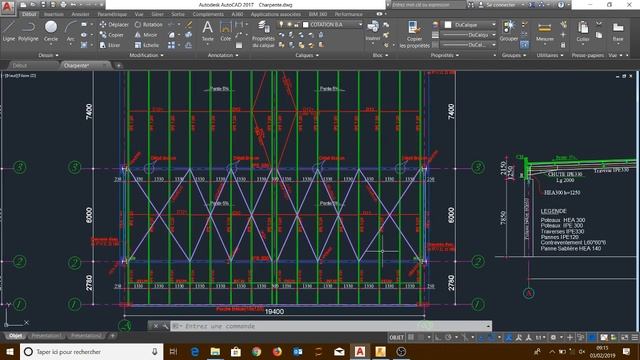
Task: Add a new drawing tab with plus
Action: 119,65
